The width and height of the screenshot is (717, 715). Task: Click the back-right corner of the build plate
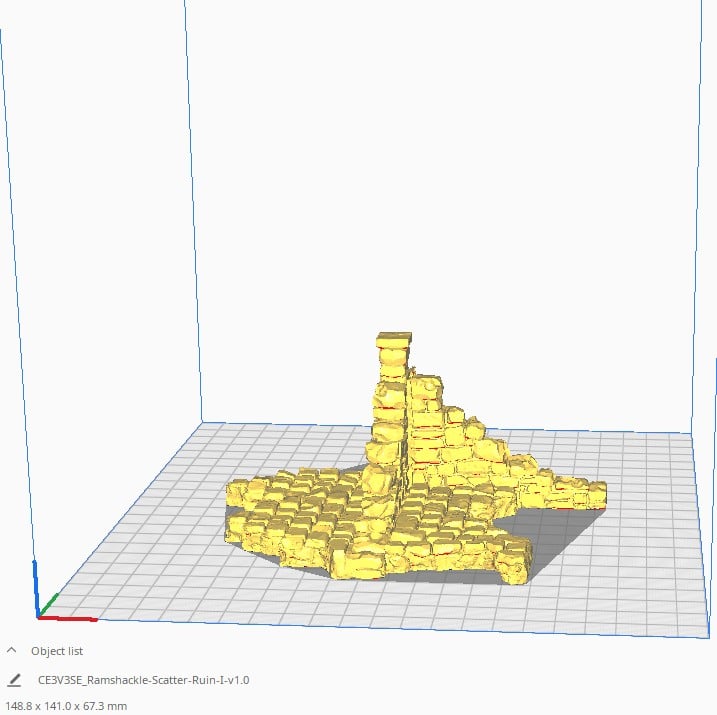click(690, 434)
